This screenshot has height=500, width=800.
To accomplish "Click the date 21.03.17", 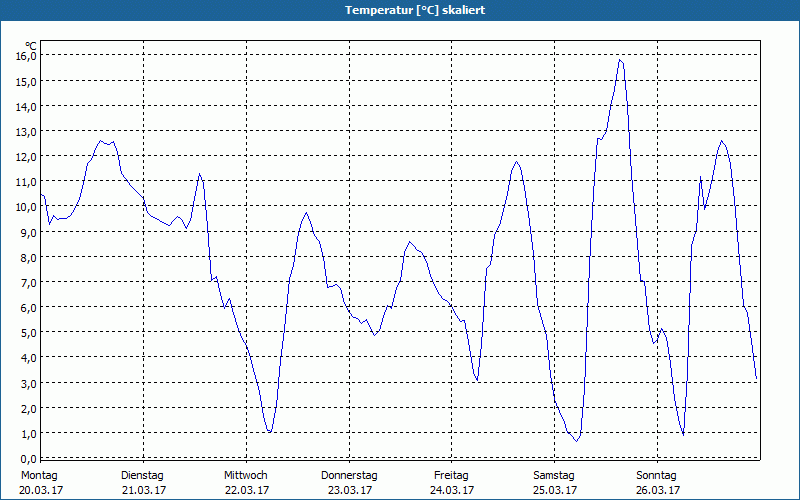I will coord(144,491).
